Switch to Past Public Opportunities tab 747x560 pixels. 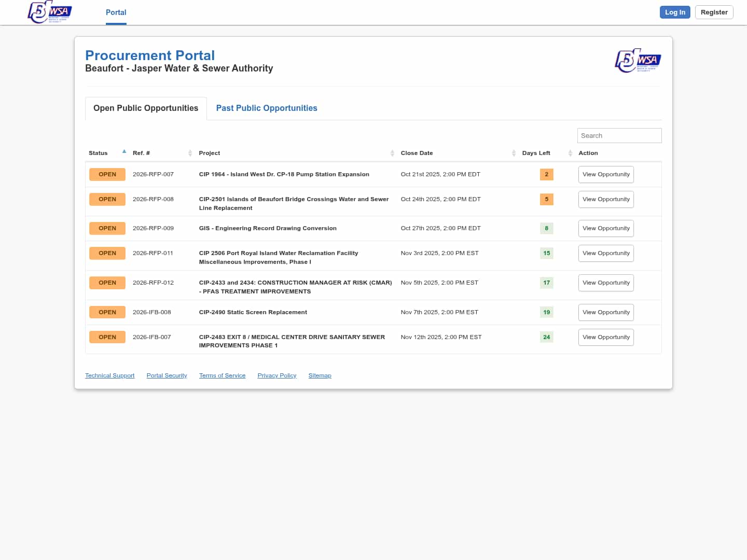267,108
